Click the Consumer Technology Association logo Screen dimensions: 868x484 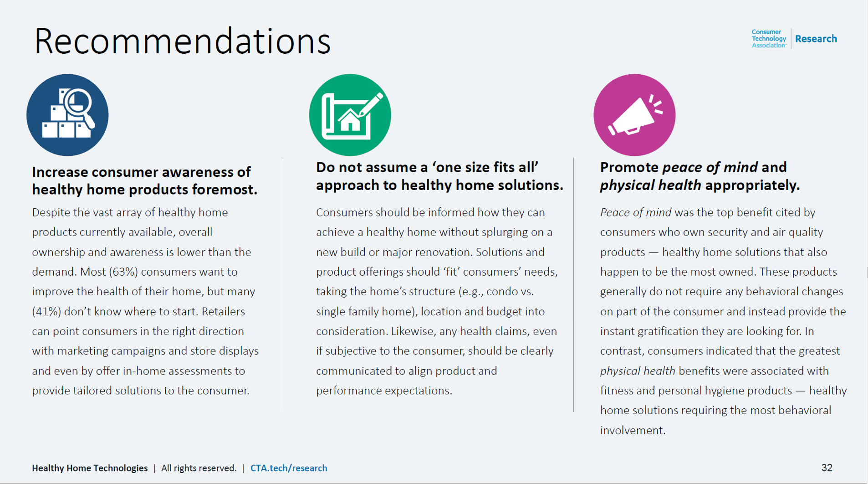point(769,39)
